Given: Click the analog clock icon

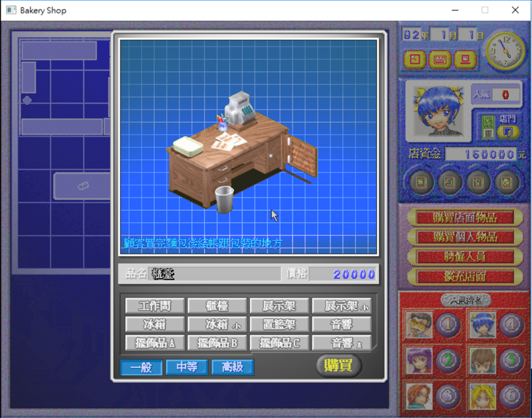Looking at the screenshot, I should pyautogui.click(x=505, y=51).
